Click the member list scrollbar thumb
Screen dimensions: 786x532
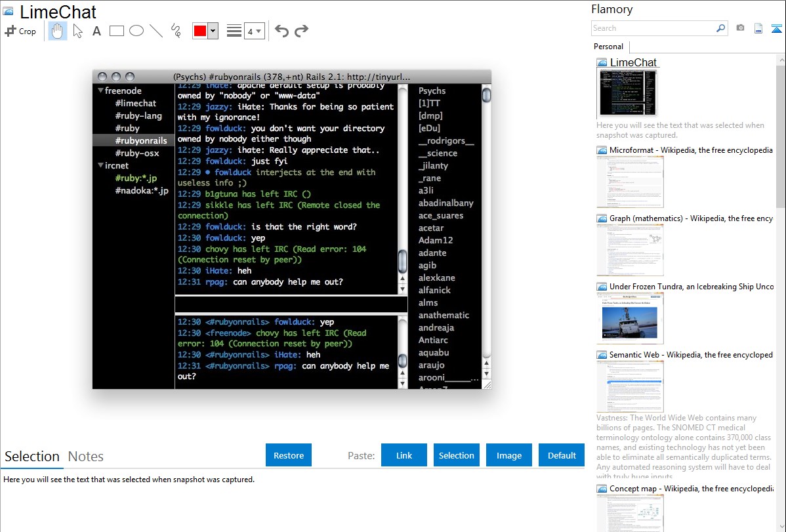coord(486,94)
